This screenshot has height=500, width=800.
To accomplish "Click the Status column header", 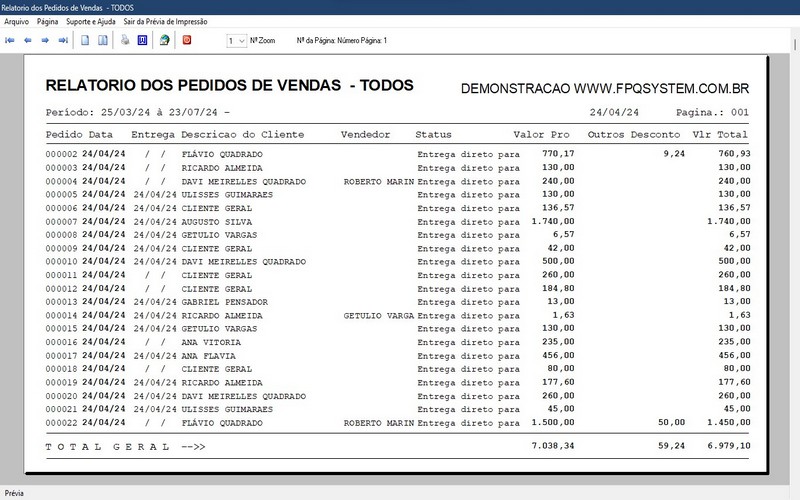I will pos(433,135).
